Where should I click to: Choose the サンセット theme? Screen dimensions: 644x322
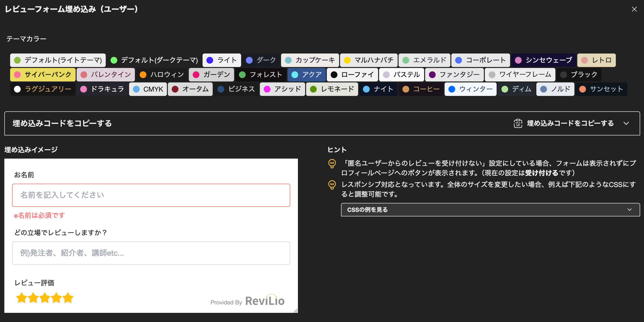[601, 89]
